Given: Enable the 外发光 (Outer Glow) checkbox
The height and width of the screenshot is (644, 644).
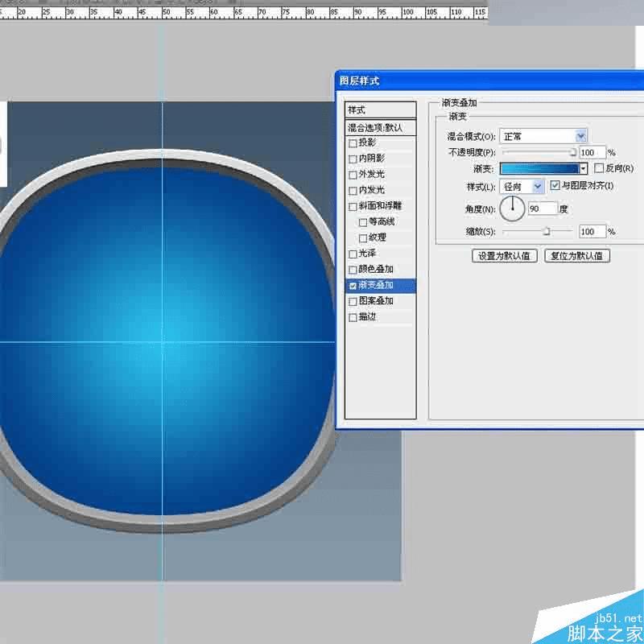Looking at the screenshot, I should pyautogui.click(x=352, y=175).
